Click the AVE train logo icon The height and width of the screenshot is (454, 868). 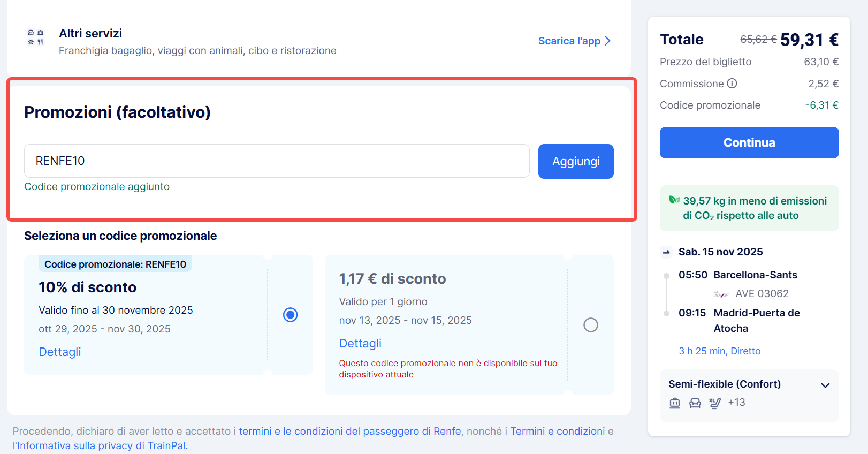721,294
